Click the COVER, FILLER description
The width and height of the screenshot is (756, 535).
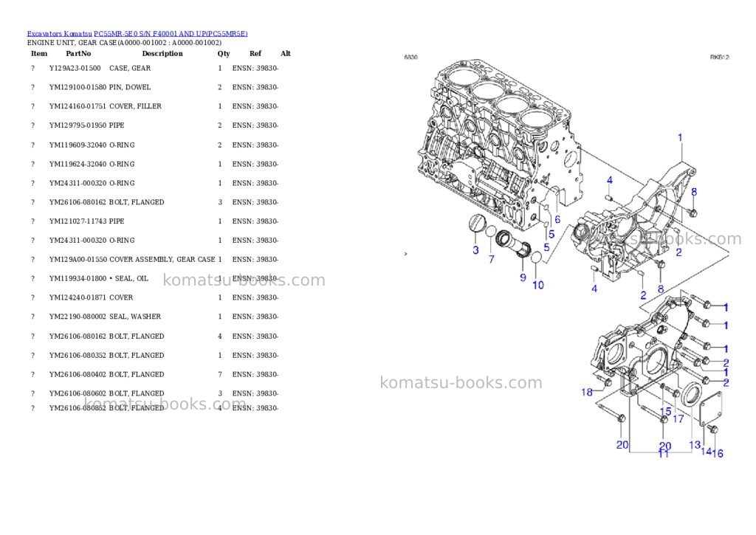pos(136,106)
